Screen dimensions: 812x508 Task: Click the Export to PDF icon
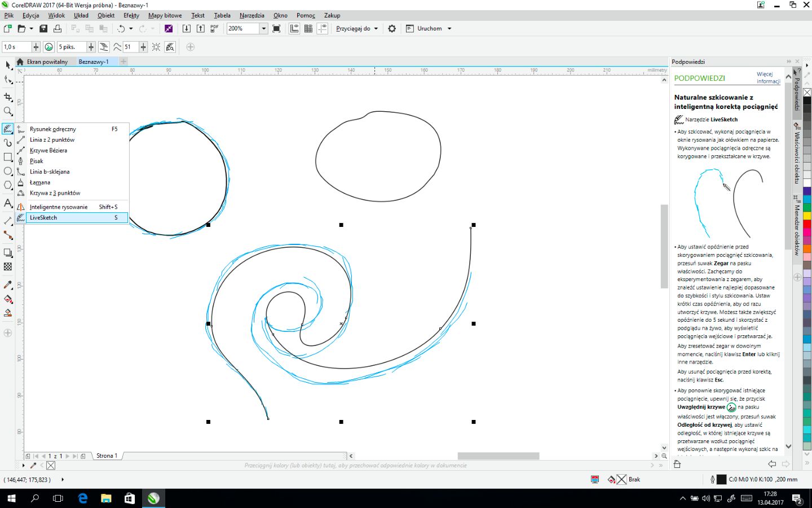214,29
